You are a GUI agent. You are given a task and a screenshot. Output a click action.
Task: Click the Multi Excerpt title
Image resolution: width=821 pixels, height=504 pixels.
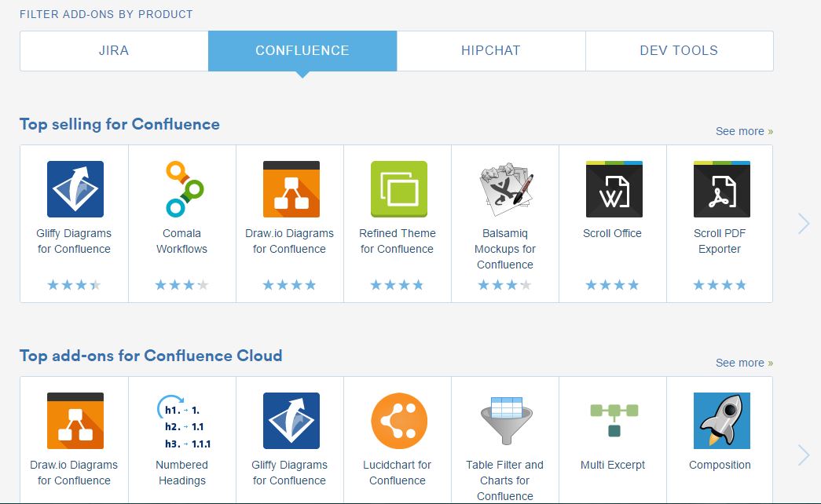pos(613,465)
